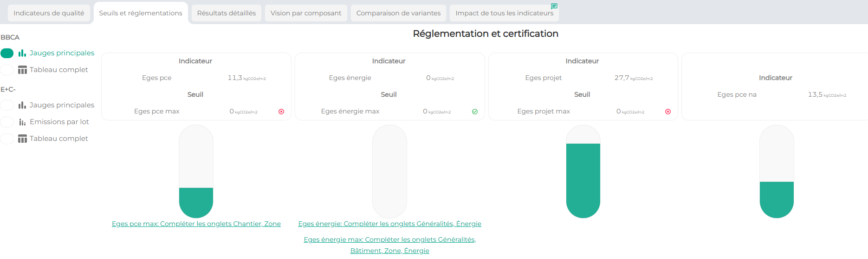Click the comment icon on Impact tab
The image size is (868, 259).
[x=554, y=6]
